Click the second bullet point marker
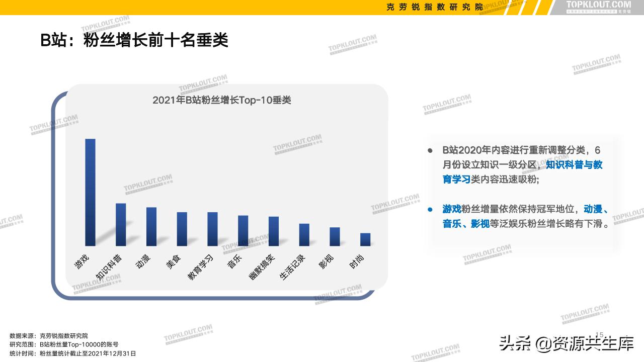The image size is (644, 362). click(430, 210)
